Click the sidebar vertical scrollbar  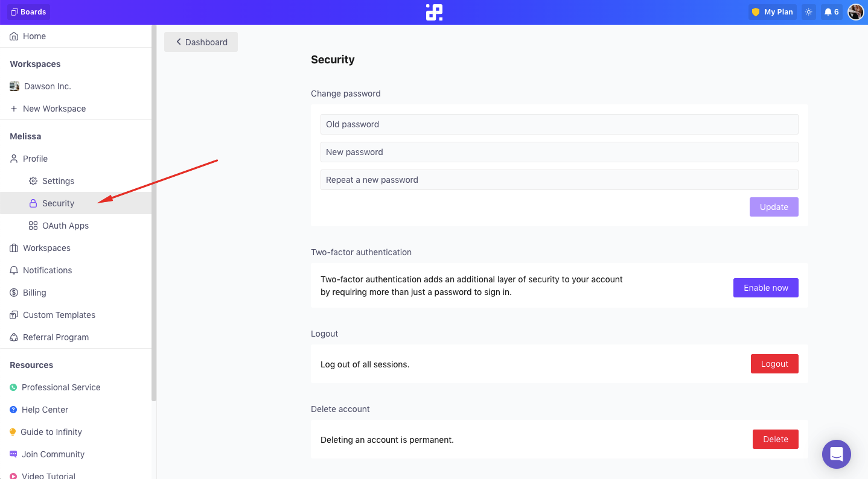(x=154, y=213)
